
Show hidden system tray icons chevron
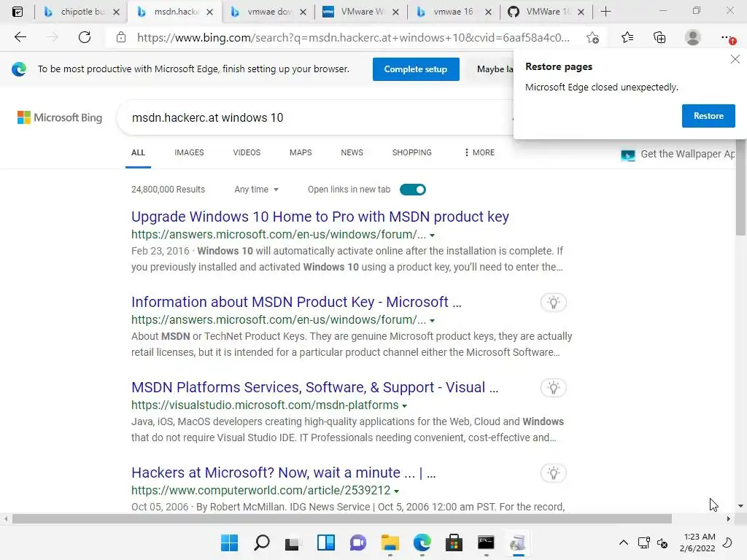pos(623,542)
